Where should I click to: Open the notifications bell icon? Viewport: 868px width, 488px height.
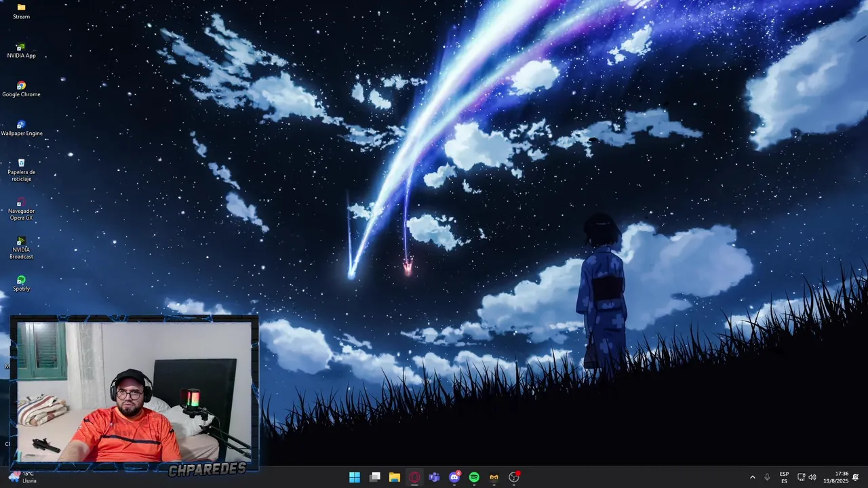[856, 477]
